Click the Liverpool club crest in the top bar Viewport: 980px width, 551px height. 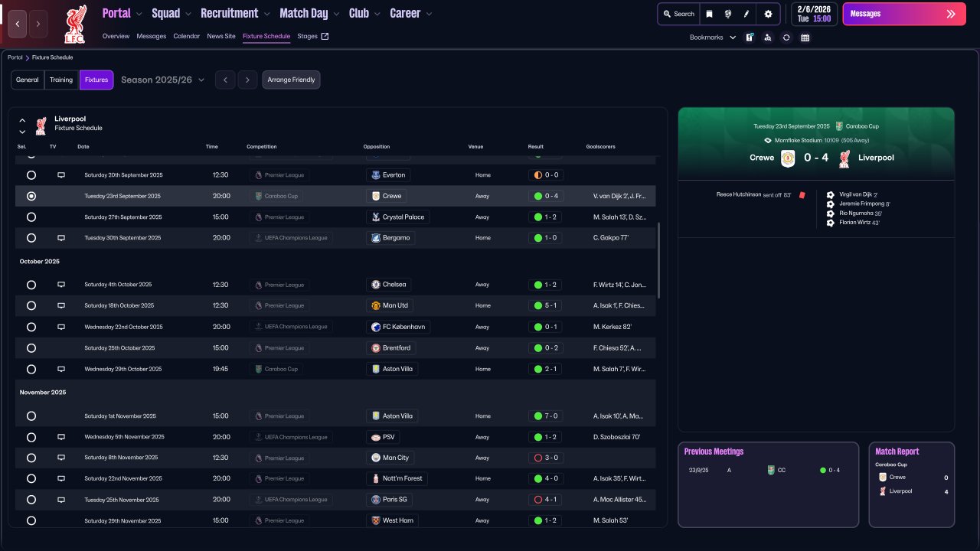coord(75,24)
